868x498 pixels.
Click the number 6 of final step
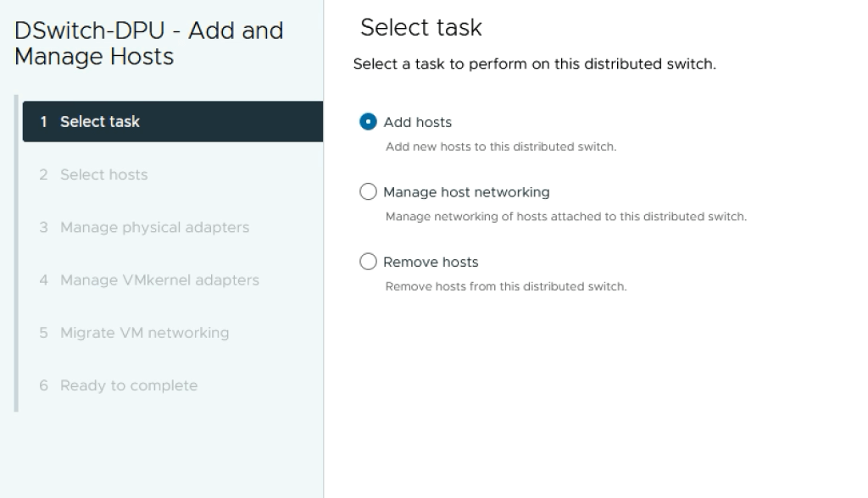tap(43, 385)
